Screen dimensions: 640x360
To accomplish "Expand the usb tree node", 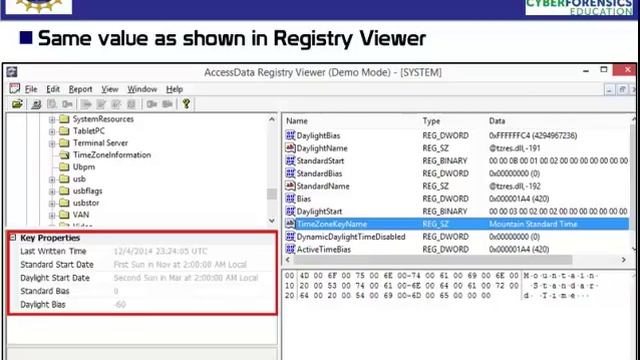I will pos(52,180).
